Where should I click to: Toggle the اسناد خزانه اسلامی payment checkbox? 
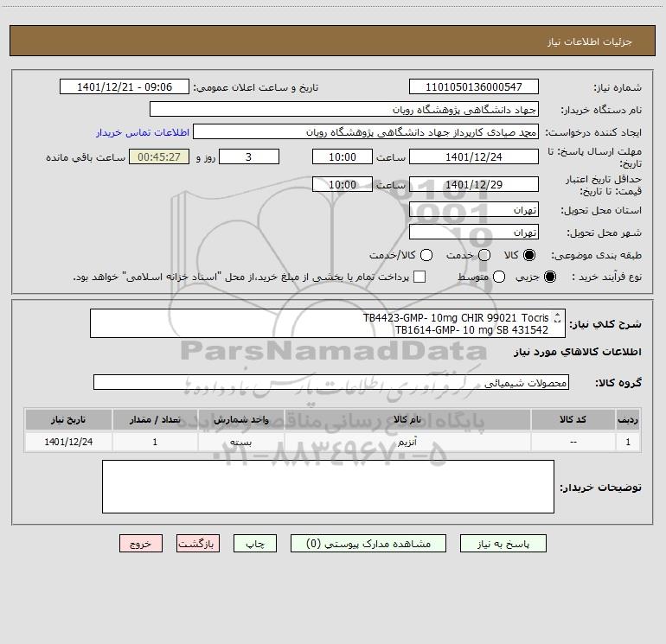click(x=419, y=277)
